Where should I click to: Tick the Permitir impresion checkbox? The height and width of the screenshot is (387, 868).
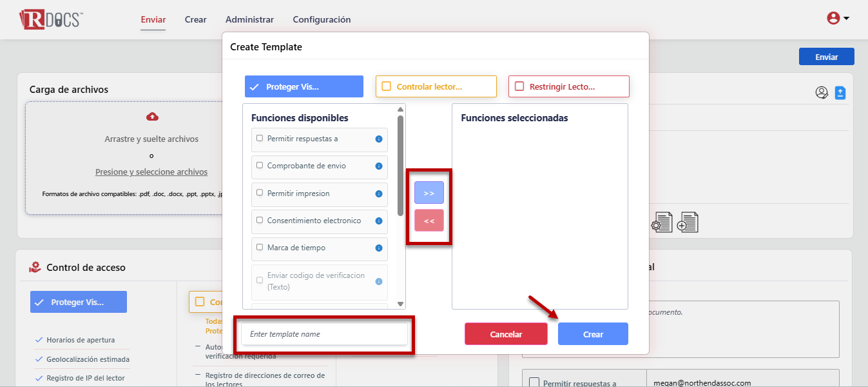[x=260, y=193]
